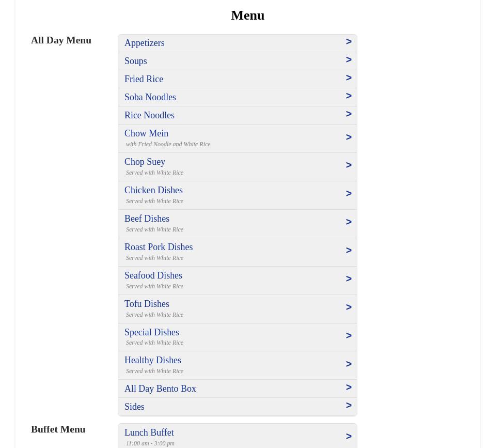Open the Appetizers menu category
488x448 pixels.
145,43
